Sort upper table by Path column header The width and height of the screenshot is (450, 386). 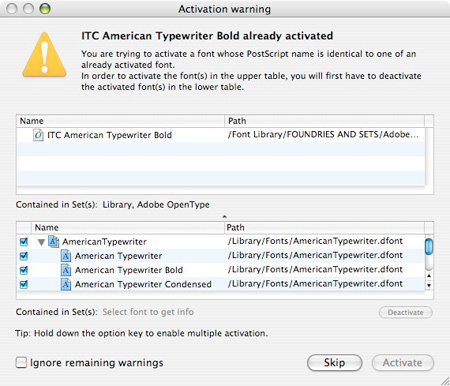click(324, 121)
